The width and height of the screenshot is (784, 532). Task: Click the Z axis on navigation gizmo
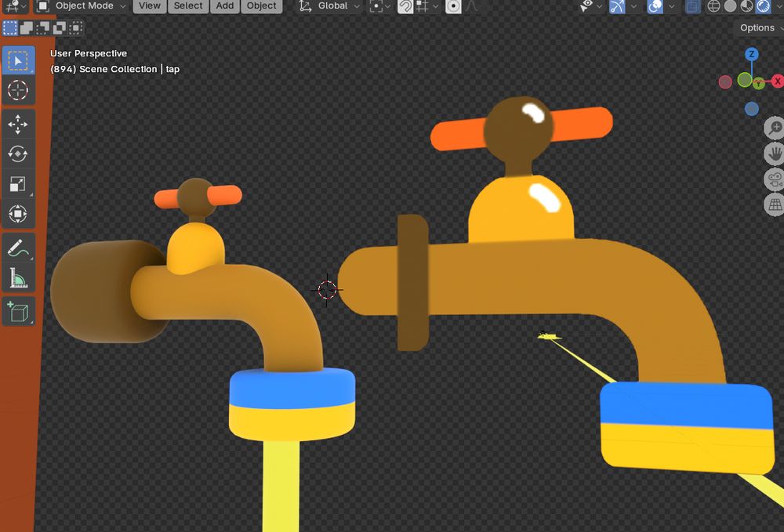pyautogui.click(x=752, y=54)
